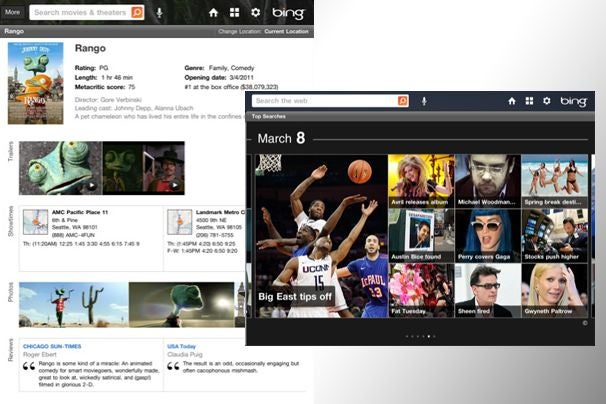Open the Michael Woodman tile
The height and width of the screenshot is (404, 606).
click(488, 181)
